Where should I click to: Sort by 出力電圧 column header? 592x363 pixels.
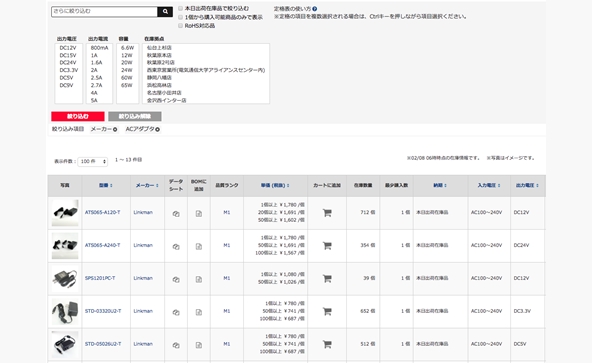[527, 185]
